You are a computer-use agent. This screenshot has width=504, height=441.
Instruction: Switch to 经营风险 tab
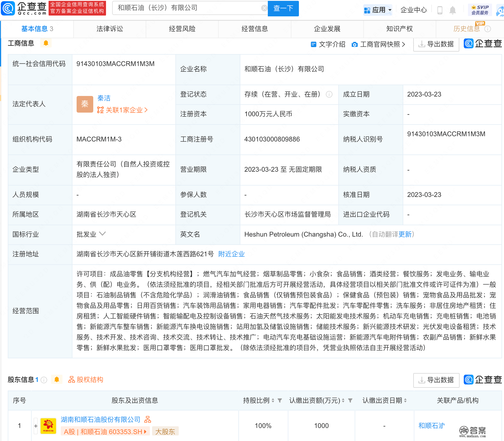coord(182,29)
